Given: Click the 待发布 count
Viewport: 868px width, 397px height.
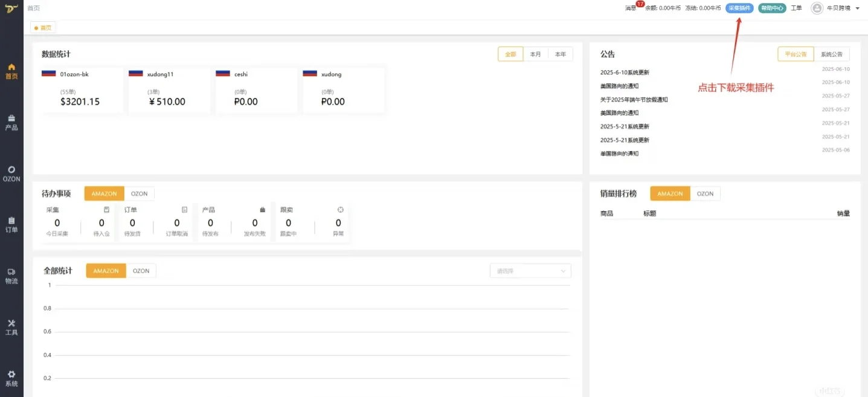Looking at the screenshot, I should [x=210, y=223].
